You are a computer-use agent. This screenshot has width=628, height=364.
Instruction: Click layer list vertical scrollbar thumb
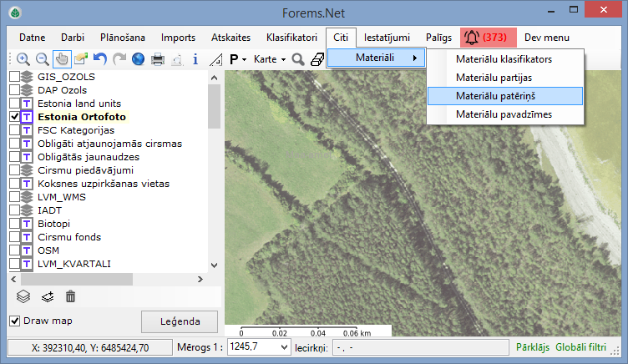tap(215, 107)
